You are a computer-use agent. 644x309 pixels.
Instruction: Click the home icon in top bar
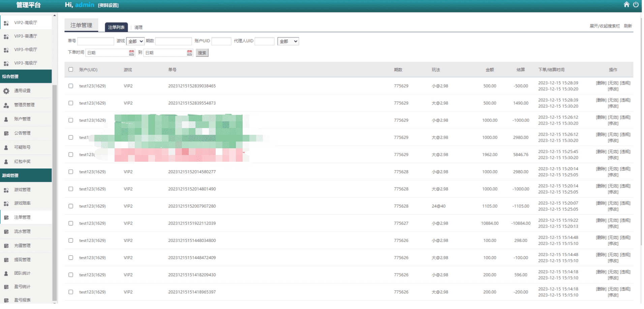(x=626, y=4)
